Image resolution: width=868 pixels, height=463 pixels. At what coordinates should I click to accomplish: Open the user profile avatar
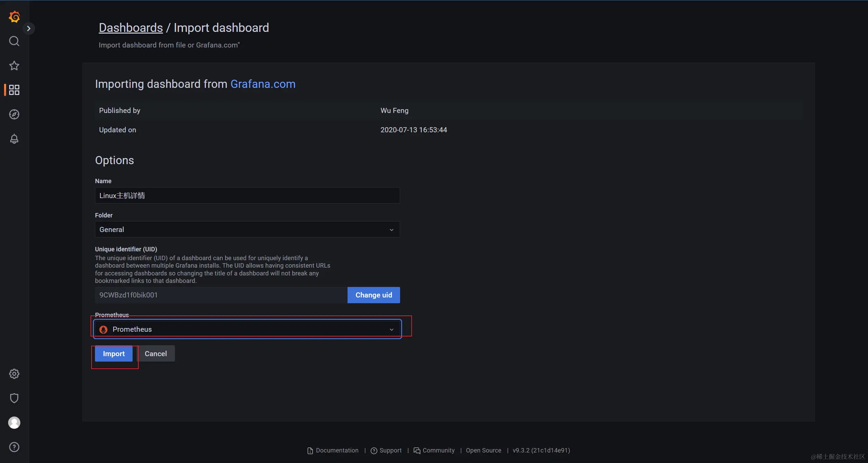[14, 423]
